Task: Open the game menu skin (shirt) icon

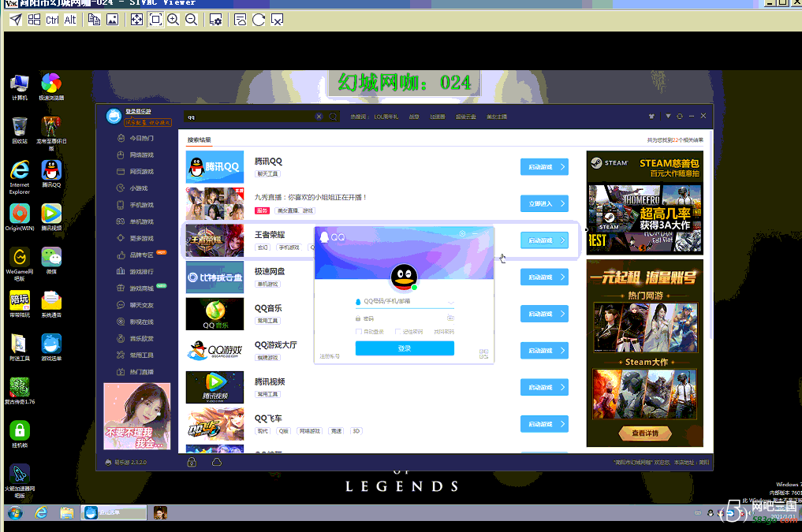Action: [x=651, y=117]
